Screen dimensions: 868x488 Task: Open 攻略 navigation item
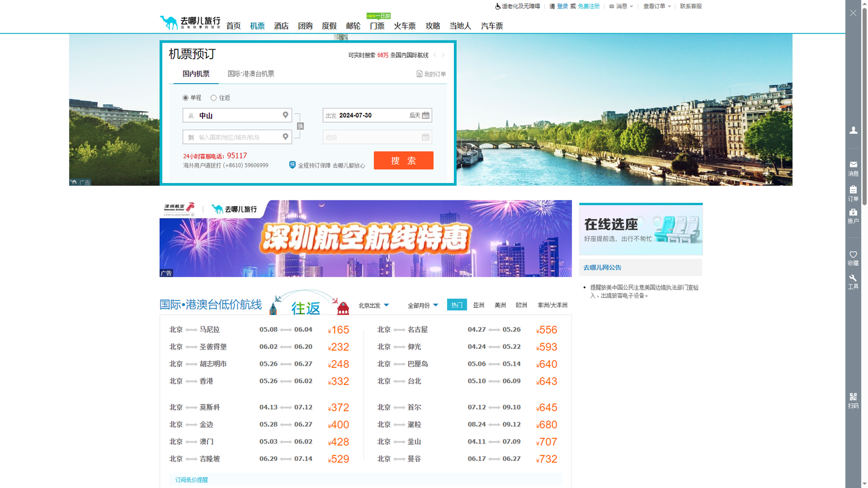[433, 26]
